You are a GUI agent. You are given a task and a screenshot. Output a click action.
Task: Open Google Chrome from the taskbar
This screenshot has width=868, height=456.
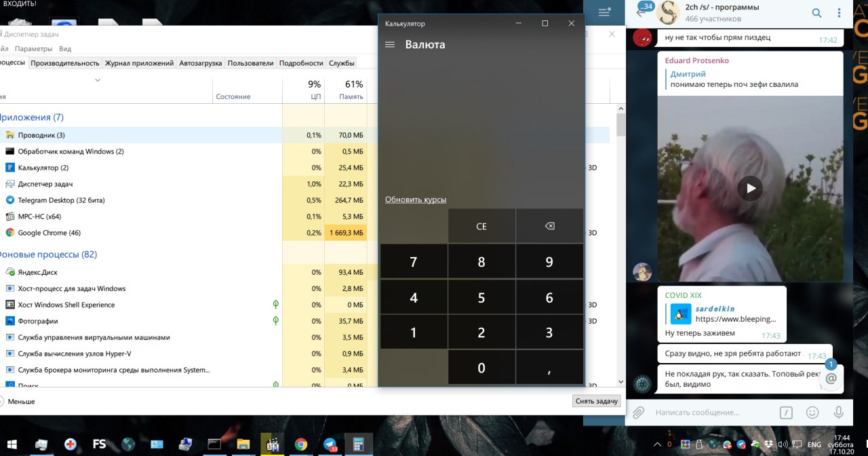301,444
